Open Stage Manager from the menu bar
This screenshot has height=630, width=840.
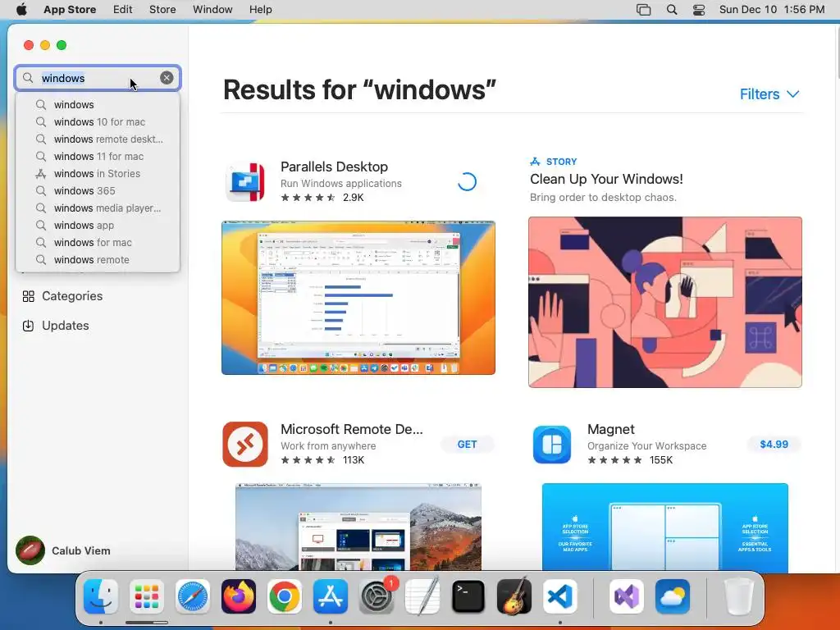(x=643, y=10)
